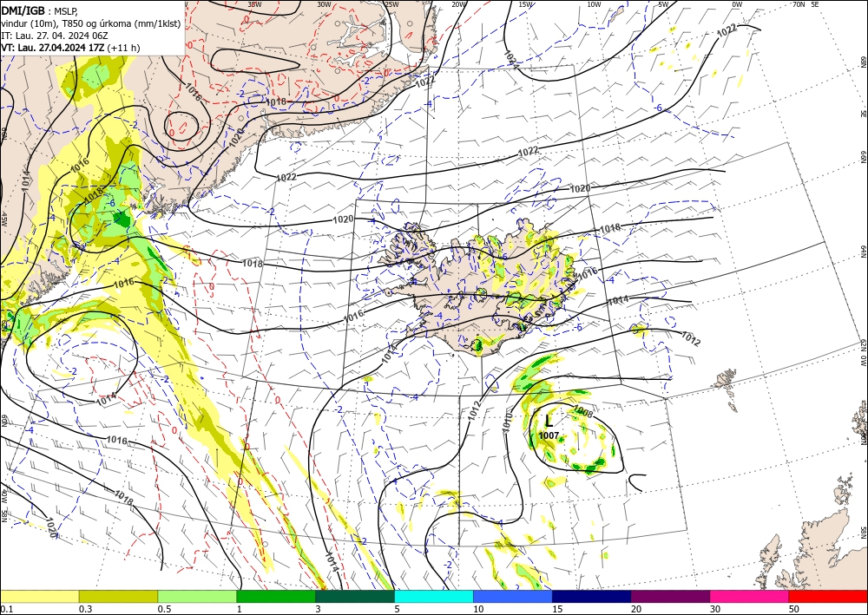
Task: Click the '1007' central pressure value
Action: click(549, 435)
